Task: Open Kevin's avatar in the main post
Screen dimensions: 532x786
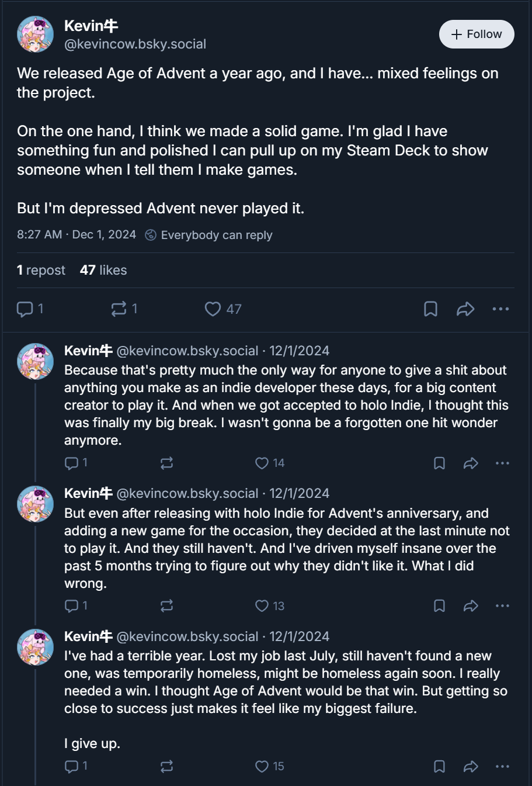Action: pos(35,34)
